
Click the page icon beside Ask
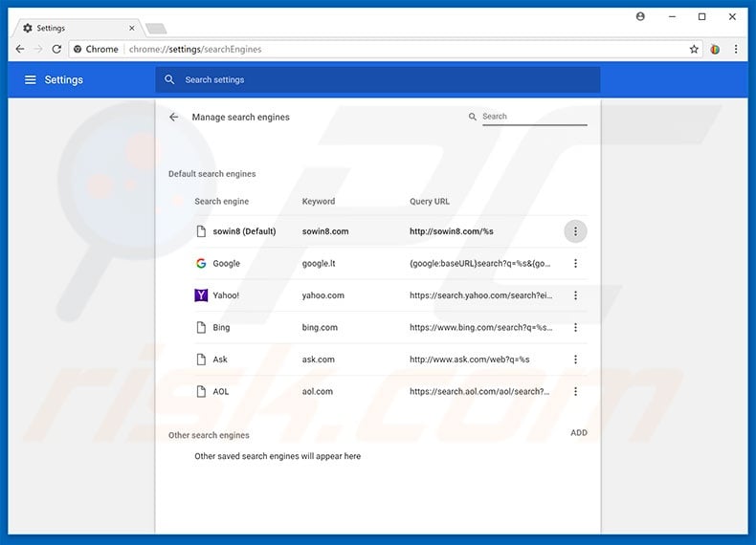pyautogui.click(x=201, y=360)
